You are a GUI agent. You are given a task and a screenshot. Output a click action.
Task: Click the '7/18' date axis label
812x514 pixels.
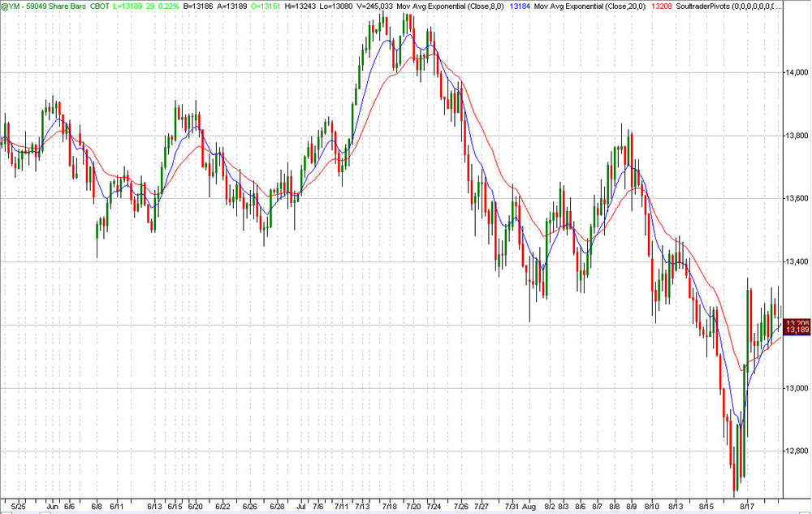coord(390,506)
